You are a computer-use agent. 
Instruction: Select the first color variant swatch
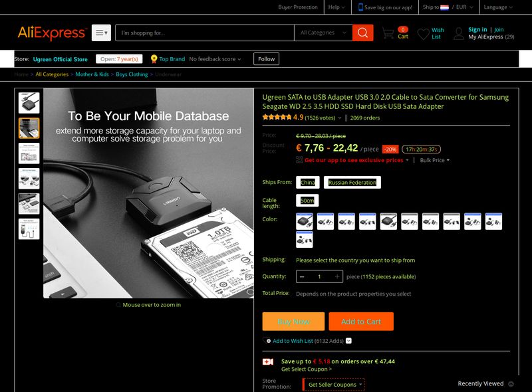click(305, 221)
